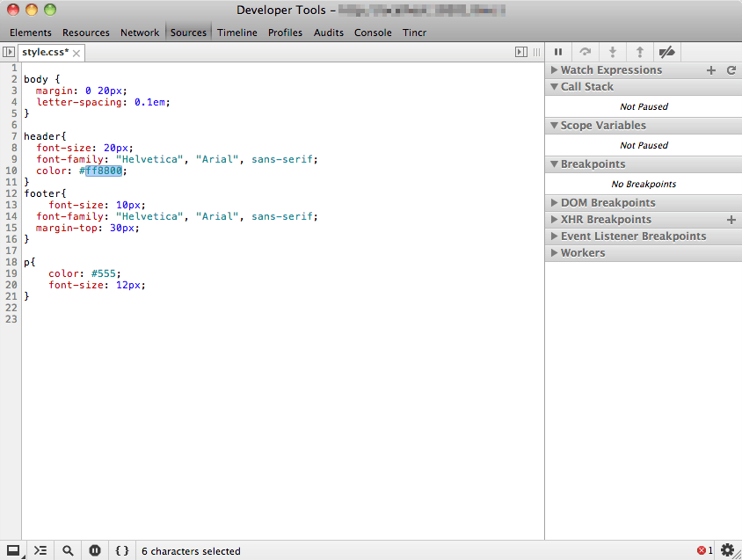Add XHR breakpoint with plus icon
Image resolution: width=742 pixels, height=560 pixels.
click(x=731, y=220)
